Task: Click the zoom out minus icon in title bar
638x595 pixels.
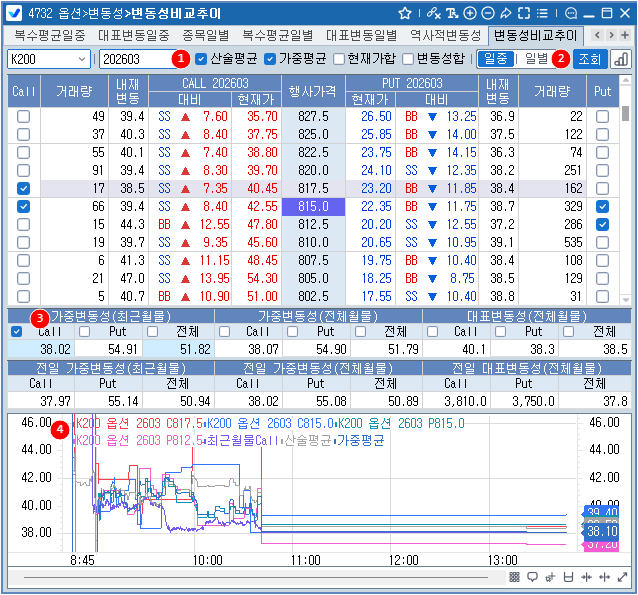Action: [487, 13]
